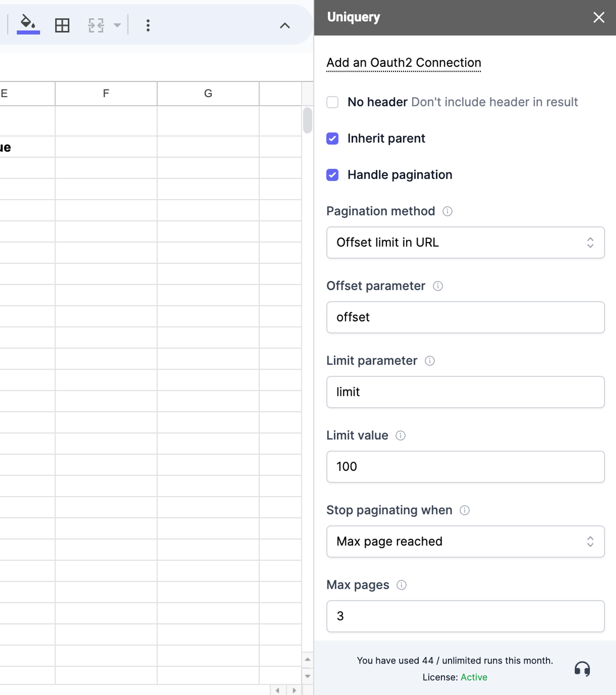Collapse the Uniquery side panel
This screenshot has width=616, height=695.
coord(600,17)
